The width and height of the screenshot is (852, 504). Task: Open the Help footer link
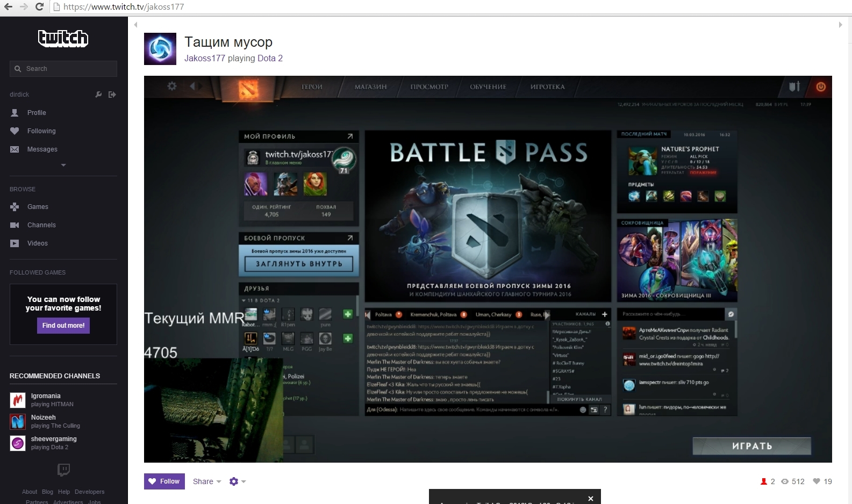pos(64,492)
